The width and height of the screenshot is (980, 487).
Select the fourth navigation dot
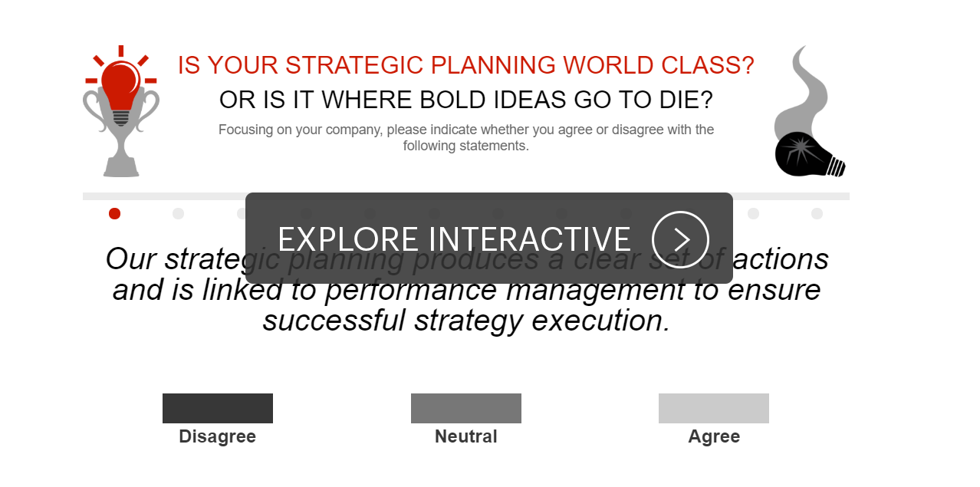coord(305,213)
